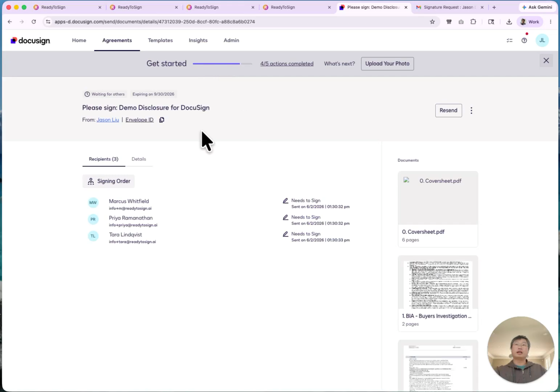The width and height of the screenshot is (560, 392).
Task: Click Tara Lindqvist recipient name
Action: (125, 234)
